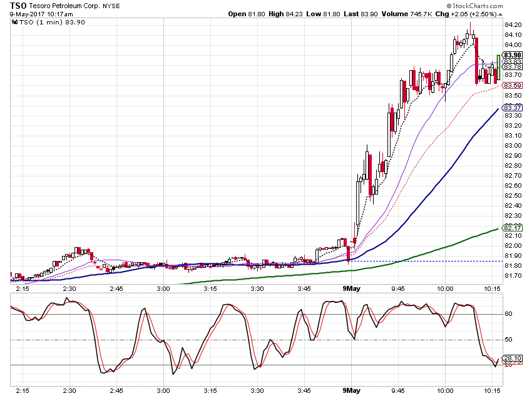532x396 pixels.
Task: Click the 9-May-2017 10:17am timestamp
Action: [x=41, y=14]
